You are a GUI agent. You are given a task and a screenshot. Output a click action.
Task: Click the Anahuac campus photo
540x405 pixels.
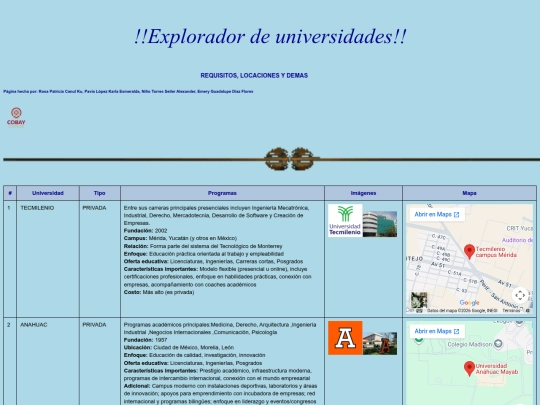(380, 343)
